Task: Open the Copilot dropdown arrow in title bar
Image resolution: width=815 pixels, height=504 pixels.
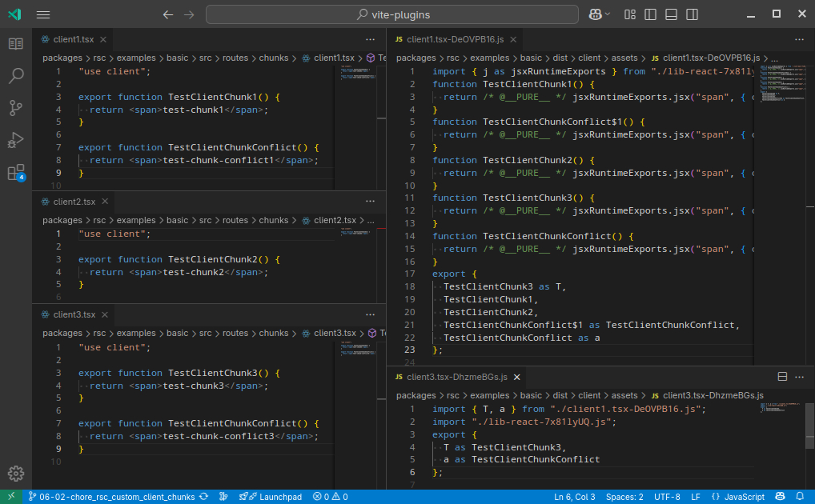Action: point(608,14)
